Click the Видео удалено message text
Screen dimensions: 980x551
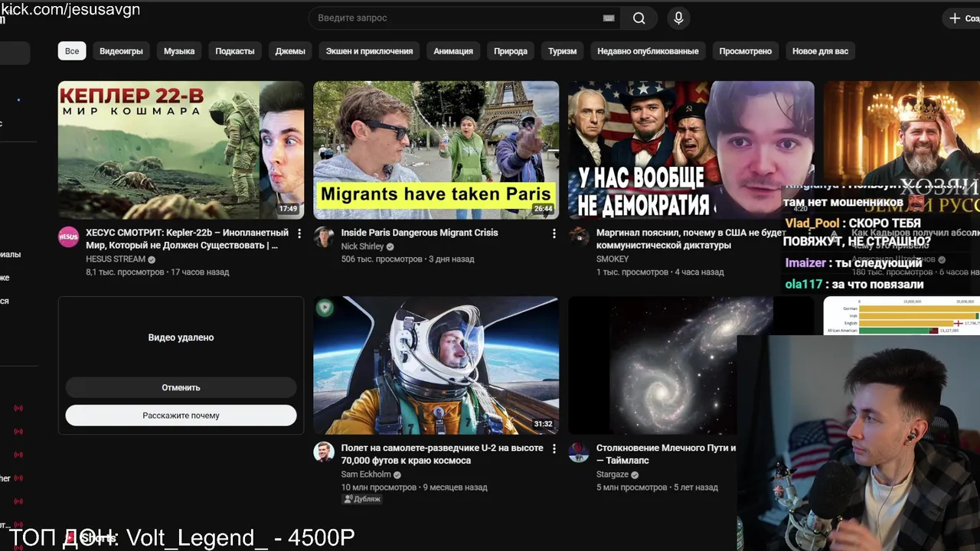click(x=181, y=337)
